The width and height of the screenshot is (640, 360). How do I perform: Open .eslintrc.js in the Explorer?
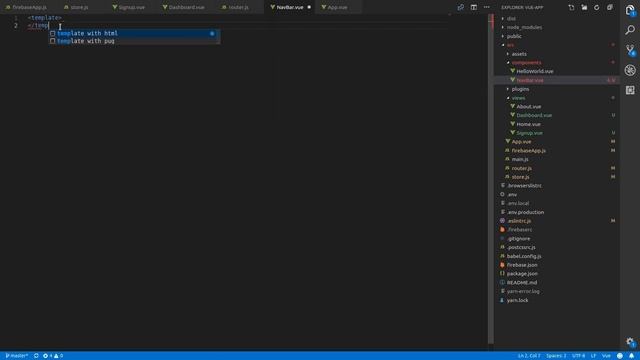click(519, 221)
